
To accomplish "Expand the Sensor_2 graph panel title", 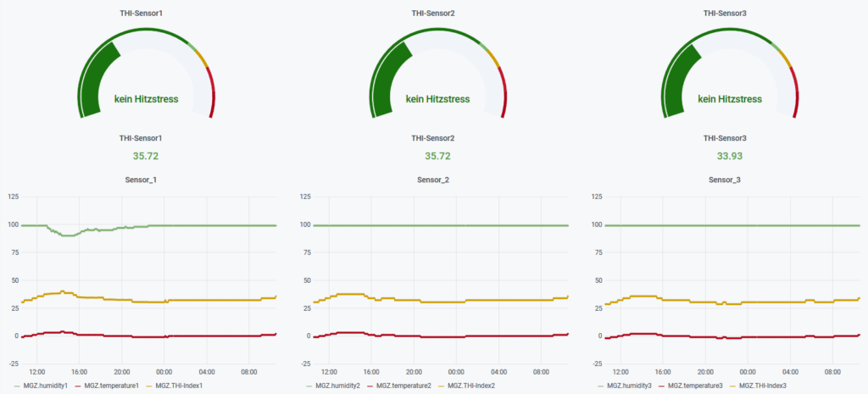I will click(x=436, y=180).
